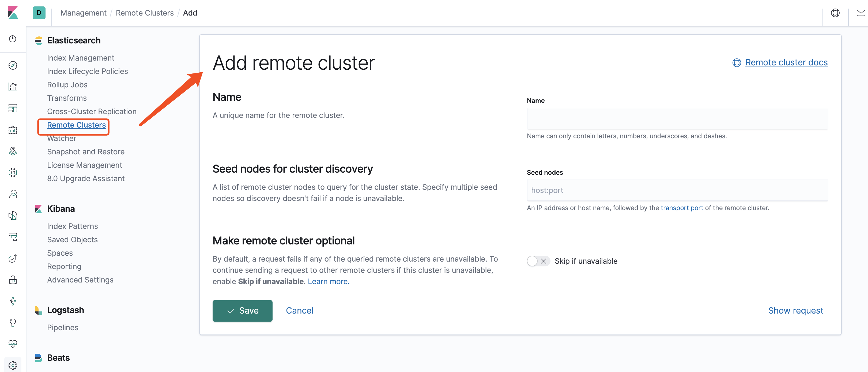Open the space selector 'D' avatar

point(39,13)
